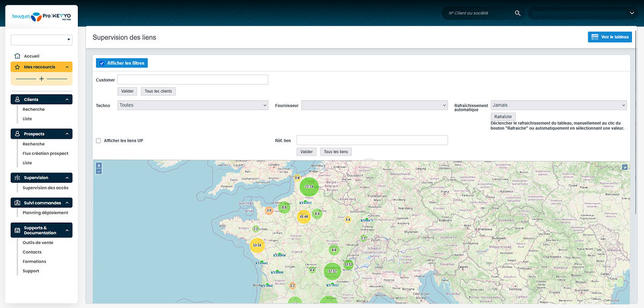644x308 pixels.
Task: Collapse the Mes raccourcis section chevron
Action: pos(66,67)
